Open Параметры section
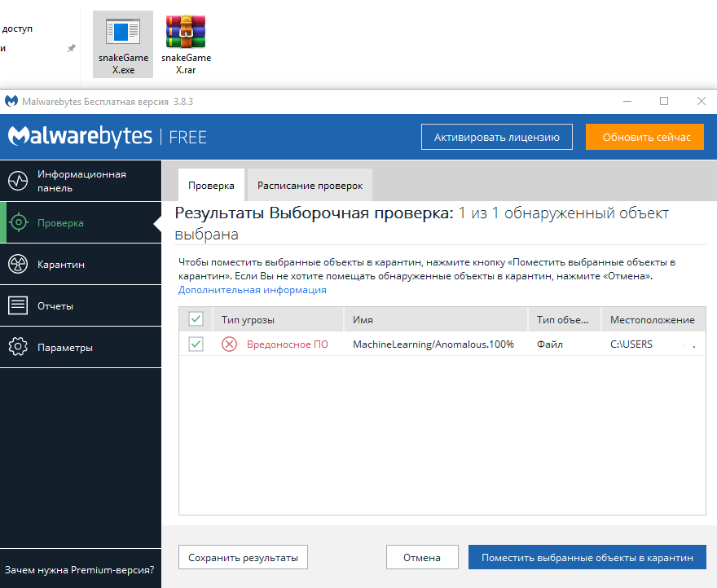717x588 pixels. tap(81, 347)
